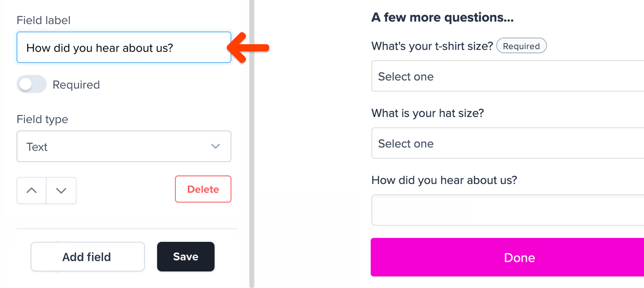
Task: Click the 'How did you hear about us?' preview label
Action: coord(444,180)
